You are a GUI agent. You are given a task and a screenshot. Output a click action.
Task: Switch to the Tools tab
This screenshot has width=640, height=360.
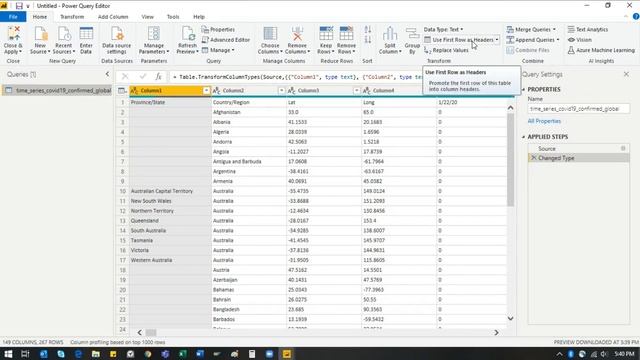pos(173,17)
